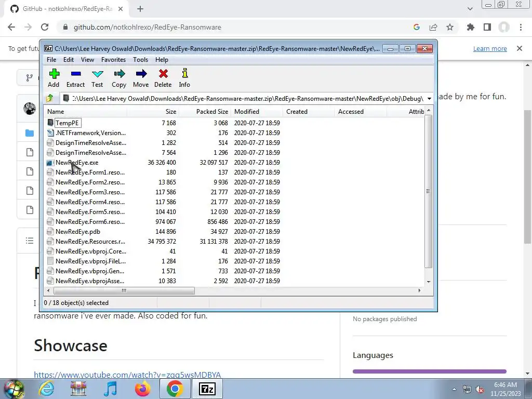Select .NETFramework,Version... file row

click(234, 133)
